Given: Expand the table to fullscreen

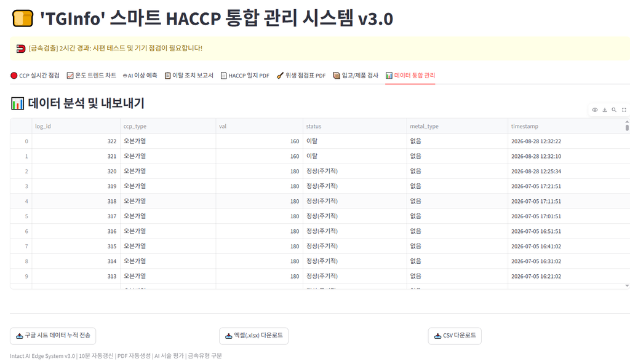Looking at the screenshot, I should 624,109.
